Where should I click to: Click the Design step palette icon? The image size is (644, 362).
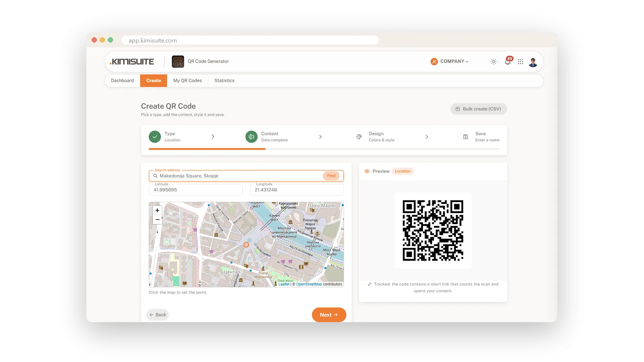tap(359, 137)
